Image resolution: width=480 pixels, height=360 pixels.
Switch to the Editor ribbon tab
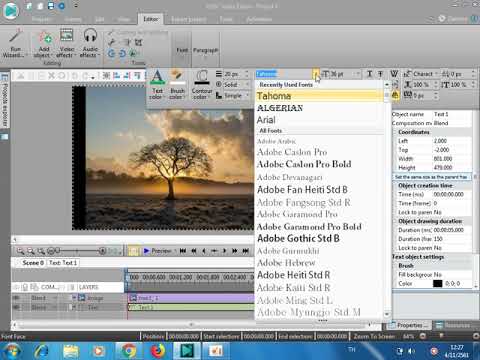point(150,19)
